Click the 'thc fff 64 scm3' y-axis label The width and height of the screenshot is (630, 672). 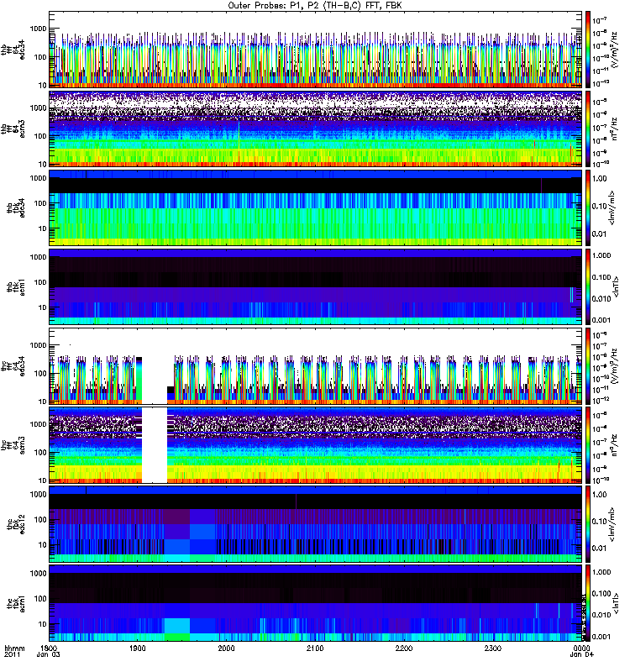click(x=13, y=445)
